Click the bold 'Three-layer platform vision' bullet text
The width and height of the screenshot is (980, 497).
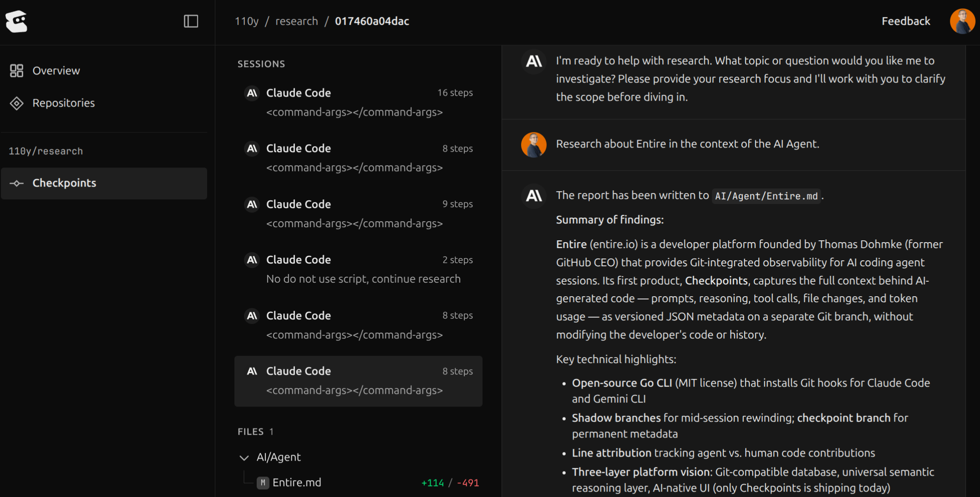tap(641, 472)
